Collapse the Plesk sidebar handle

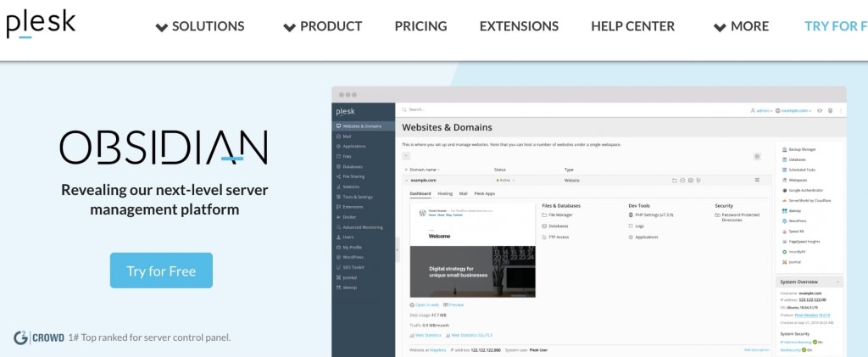coord(397,250)
